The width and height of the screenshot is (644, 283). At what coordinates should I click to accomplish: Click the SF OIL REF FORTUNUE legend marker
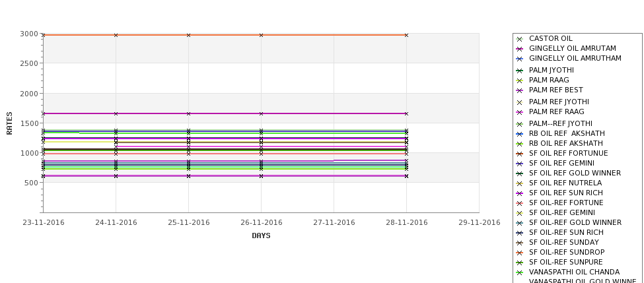point(519,154)
